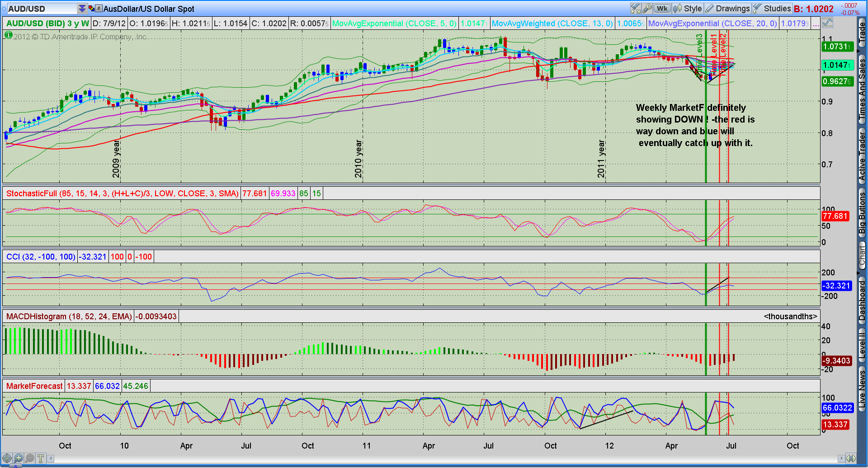The height and width of the screenshot is (468, 868).
Task: Click the 1.0147 price bubble on axis
Action: pos(837,65)
